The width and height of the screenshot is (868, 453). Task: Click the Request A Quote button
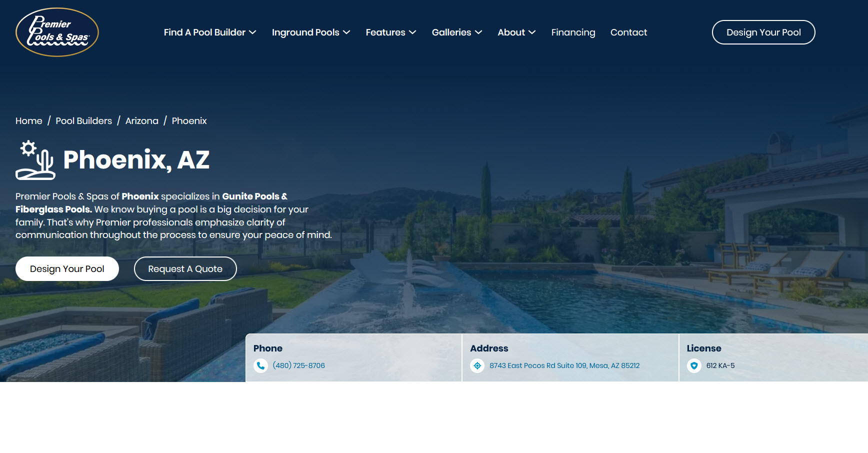click(185, 269)
